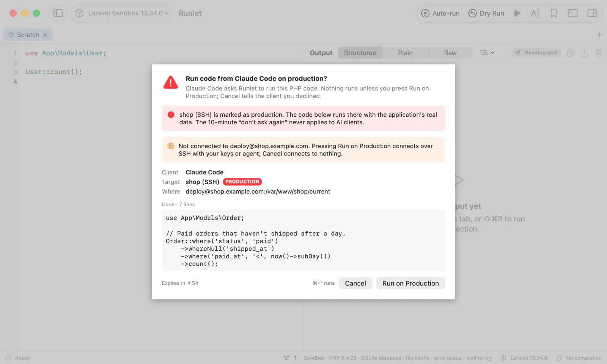
Task: Click the branch icon in status bar
Action: pyautogui.click(x=286, y=358)
